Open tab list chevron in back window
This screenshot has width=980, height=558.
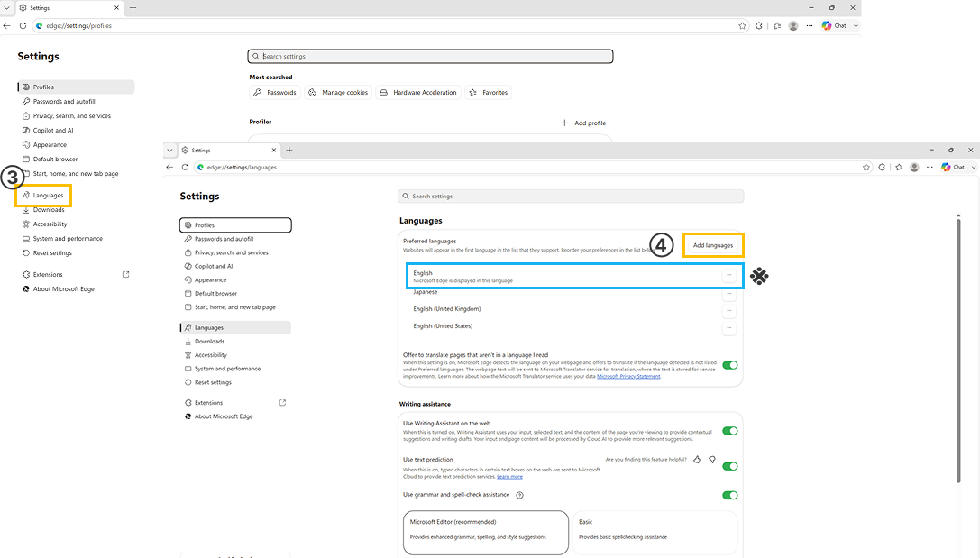pos(7,7)
